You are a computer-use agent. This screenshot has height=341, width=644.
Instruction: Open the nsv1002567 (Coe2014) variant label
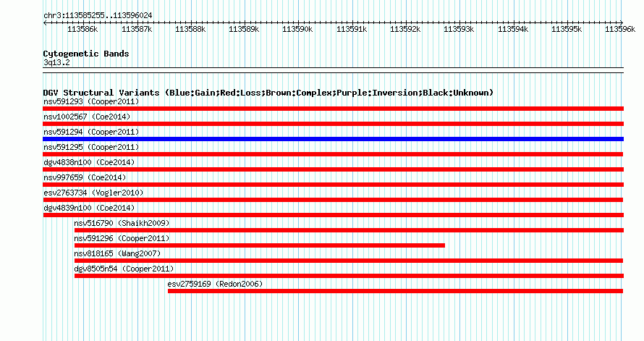click(x=87, y=117)
